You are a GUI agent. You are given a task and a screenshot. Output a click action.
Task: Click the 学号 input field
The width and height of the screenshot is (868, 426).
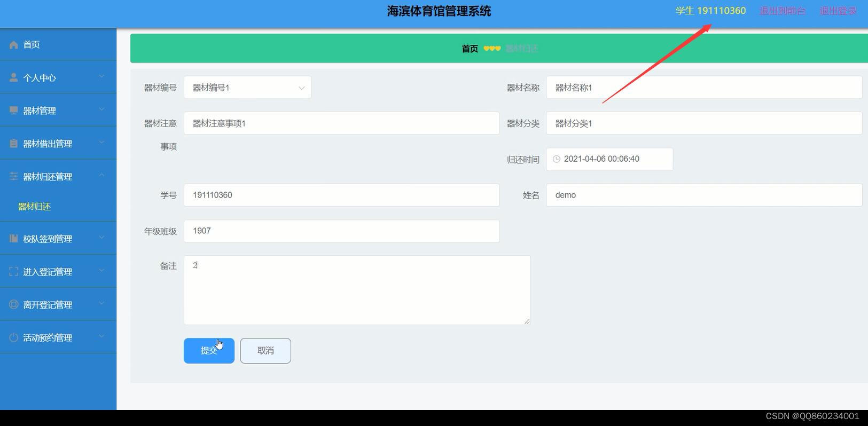[342, 195]
